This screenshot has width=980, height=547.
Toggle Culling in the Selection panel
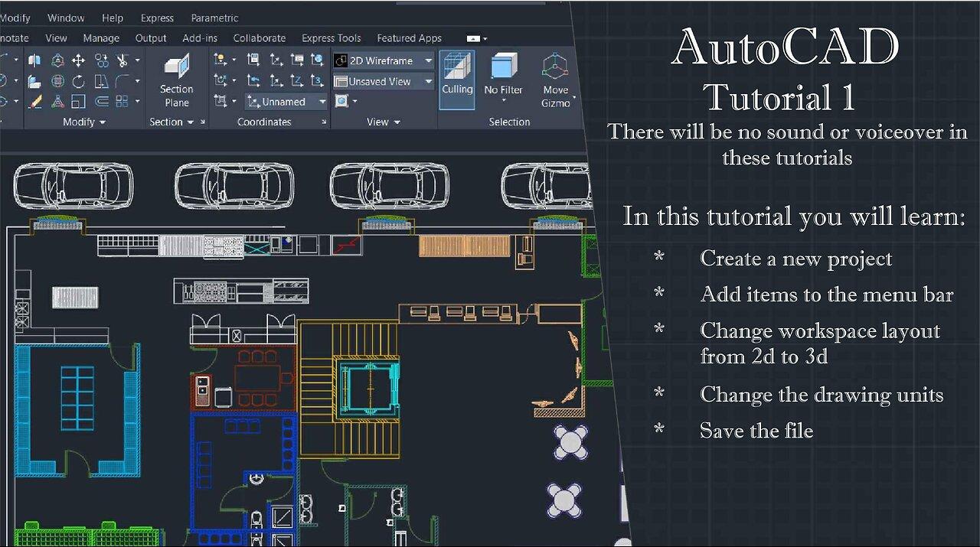pyautogui.click(x=457, y=77)
